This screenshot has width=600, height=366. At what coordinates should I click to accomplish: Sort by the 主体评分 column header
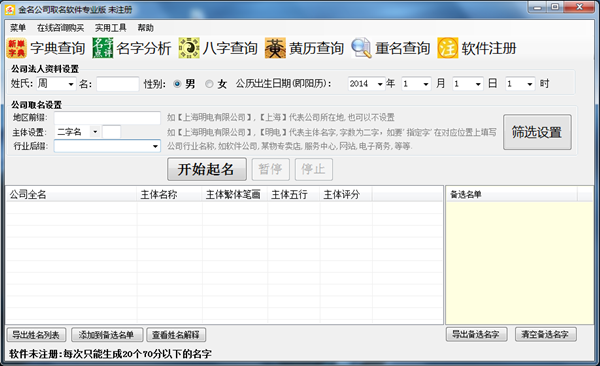coord(346,194)
